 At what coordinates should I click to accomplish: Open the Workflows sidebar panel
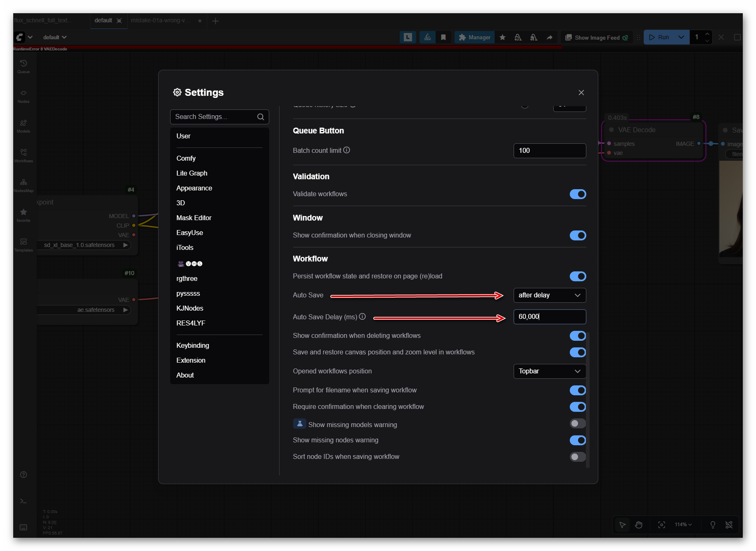[x=24, y=155]
